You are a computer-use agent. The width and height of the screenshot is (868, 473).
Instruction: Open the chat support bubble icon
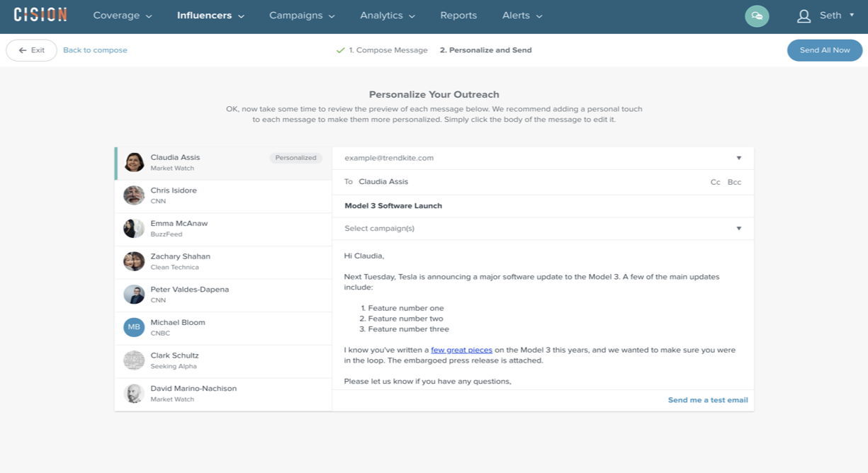point(757,16)
